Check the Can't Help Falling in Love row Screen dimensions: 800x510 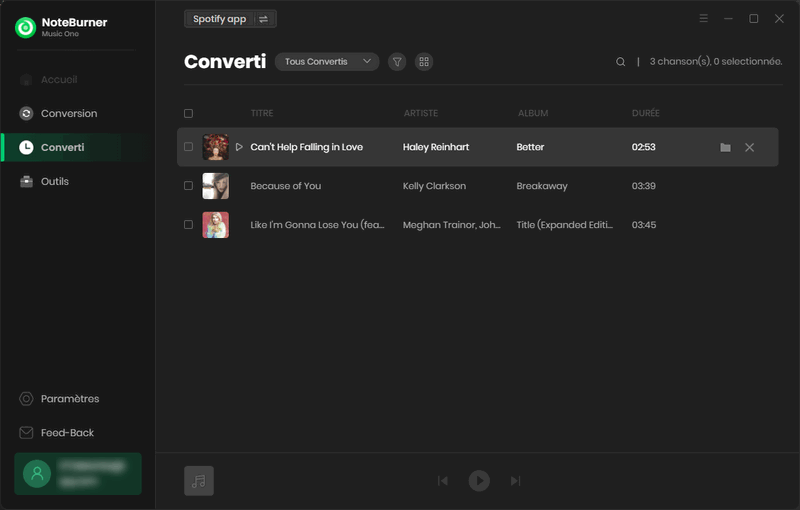188,147
